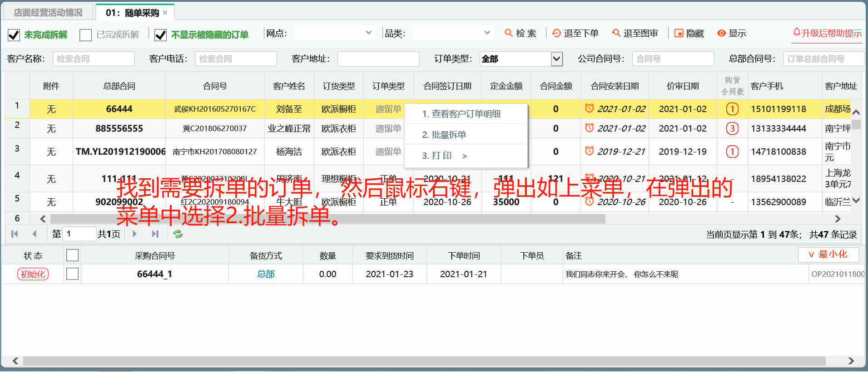Click order table scroll-up arrow
The image size is (868, 372).
tap(856, 112)
